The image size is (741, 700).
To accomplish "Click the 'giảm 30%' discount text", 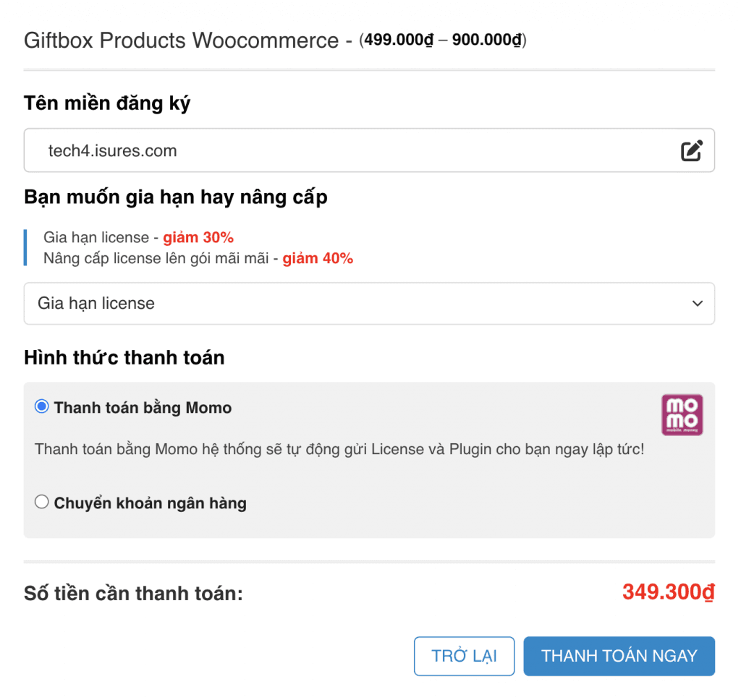I will point(198,238).
